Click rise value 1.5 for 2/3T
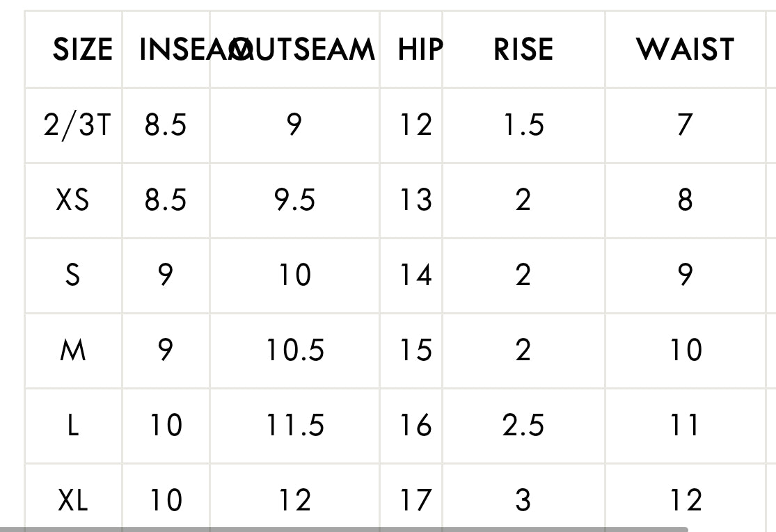Image resolution: width=776 pixels, height=532 pixels. pos(523,126)
